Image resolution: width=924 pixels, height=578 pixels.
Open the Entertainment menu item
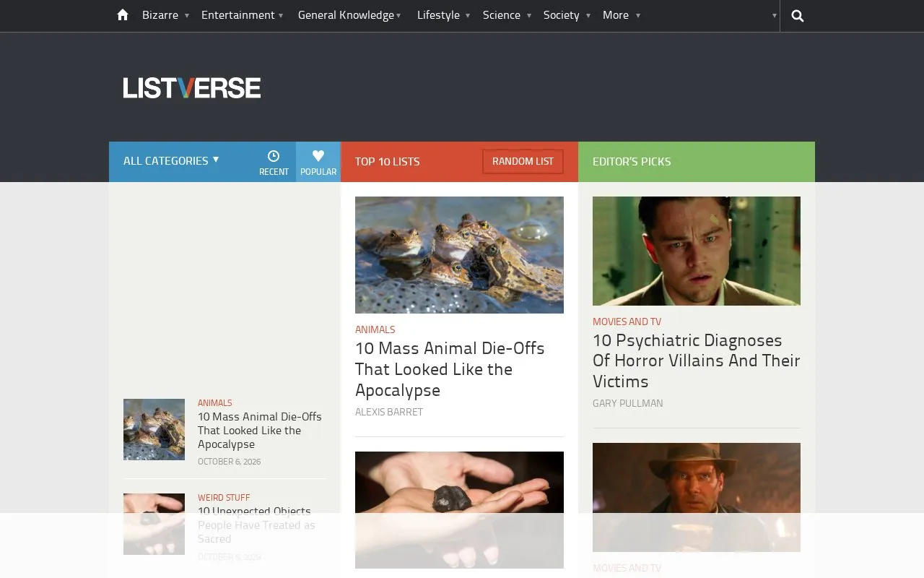pos(238,15)
